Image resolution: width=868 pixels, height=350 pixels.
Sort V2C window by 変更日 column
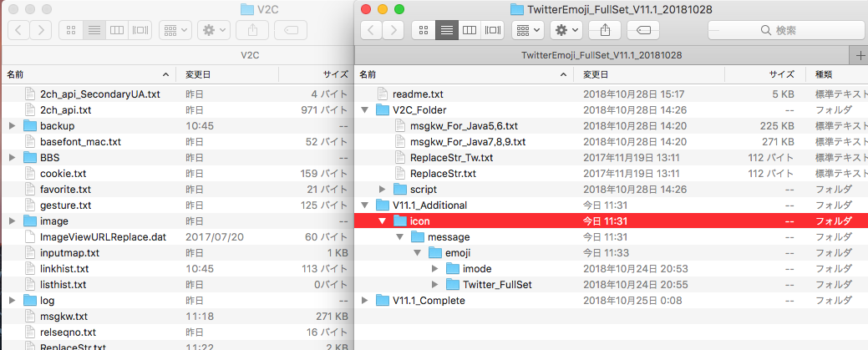point(227,74)
